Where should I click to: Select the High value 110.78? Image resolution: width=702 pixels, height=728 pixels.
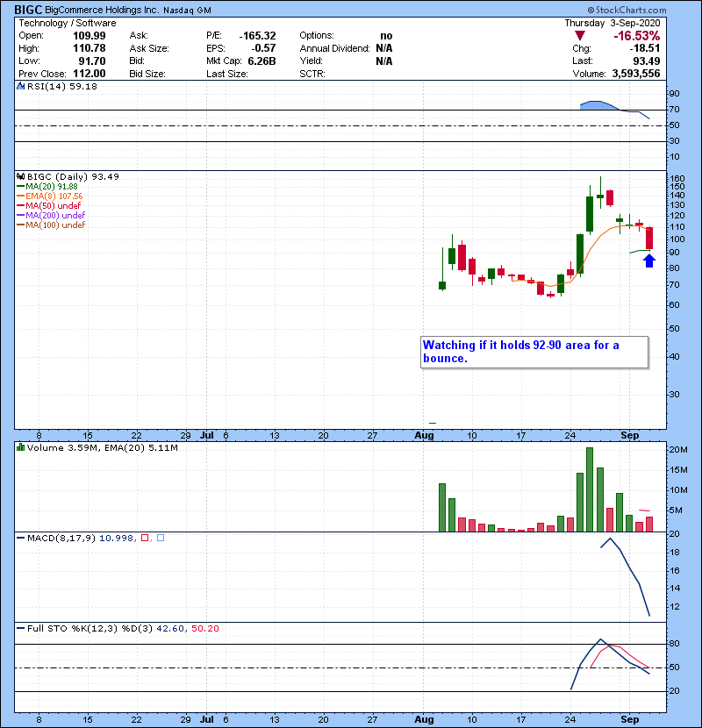(90, 48)
